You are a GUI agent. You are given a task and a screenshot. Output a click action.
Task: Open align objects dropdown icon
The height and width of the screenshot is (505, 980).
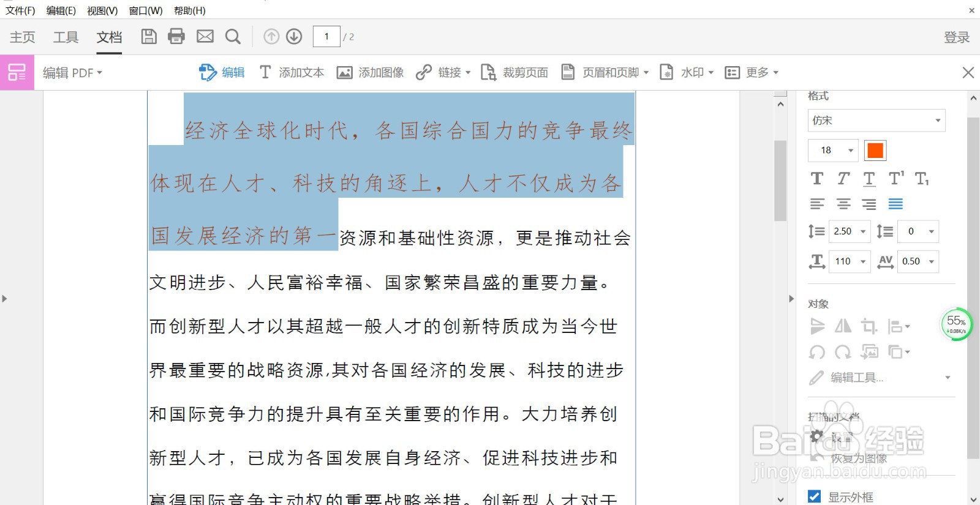(899, 326)
